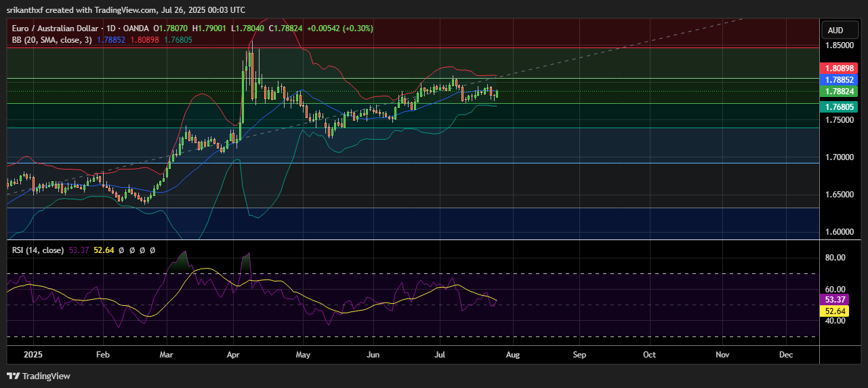The width and height of the screenshot is (868, 388).
Task: Click the blue 1.78852 value in BB legend
Action: (111, 39)
